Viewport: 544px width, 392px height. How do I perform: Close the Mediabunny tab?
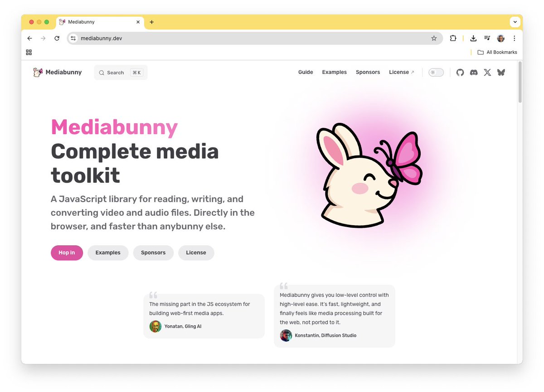(138, 22)
